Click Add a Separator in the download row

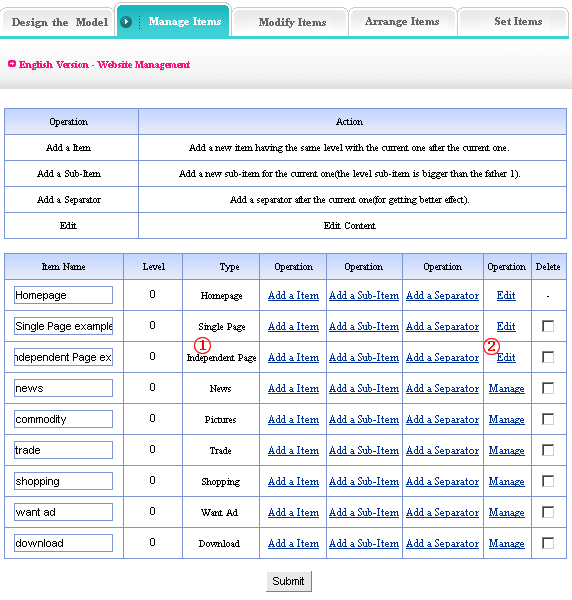click(442, 543)
